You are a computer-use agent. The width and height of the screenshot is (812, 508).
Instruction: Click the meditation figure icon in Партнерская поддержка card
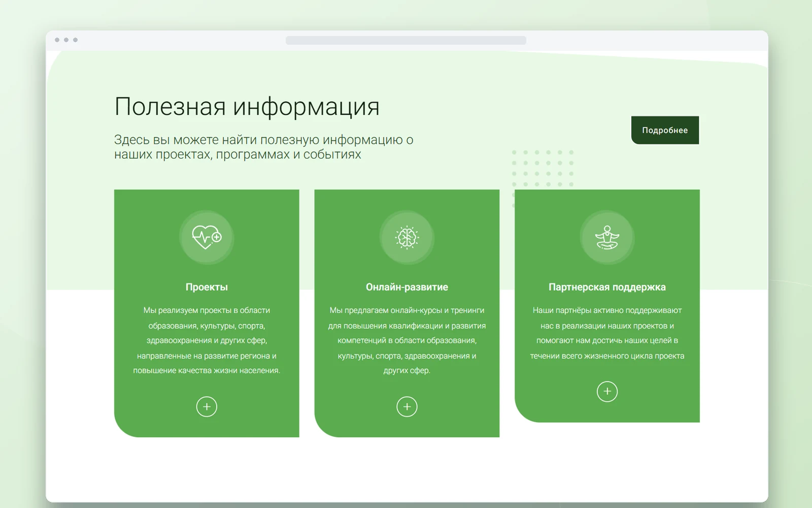607,237
